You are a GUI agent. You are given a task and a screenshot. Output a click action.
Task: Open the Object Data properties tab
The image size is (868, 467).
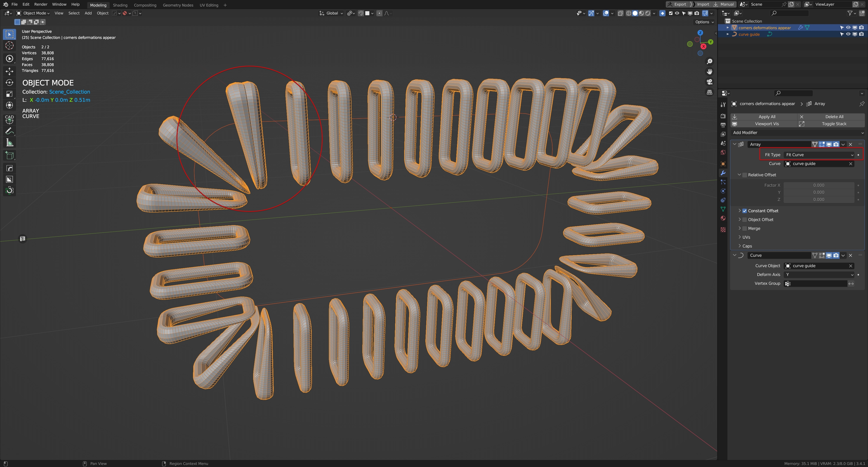(x=723, y=209)
